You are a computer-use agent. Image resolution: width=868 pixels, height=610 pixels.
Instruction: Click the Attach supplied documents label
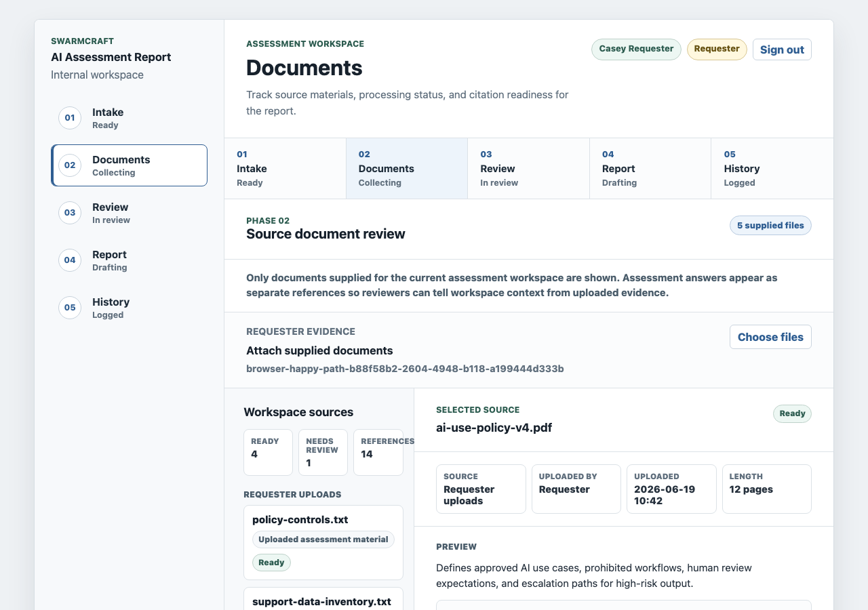pyautogui.click(x=319, y=351)
